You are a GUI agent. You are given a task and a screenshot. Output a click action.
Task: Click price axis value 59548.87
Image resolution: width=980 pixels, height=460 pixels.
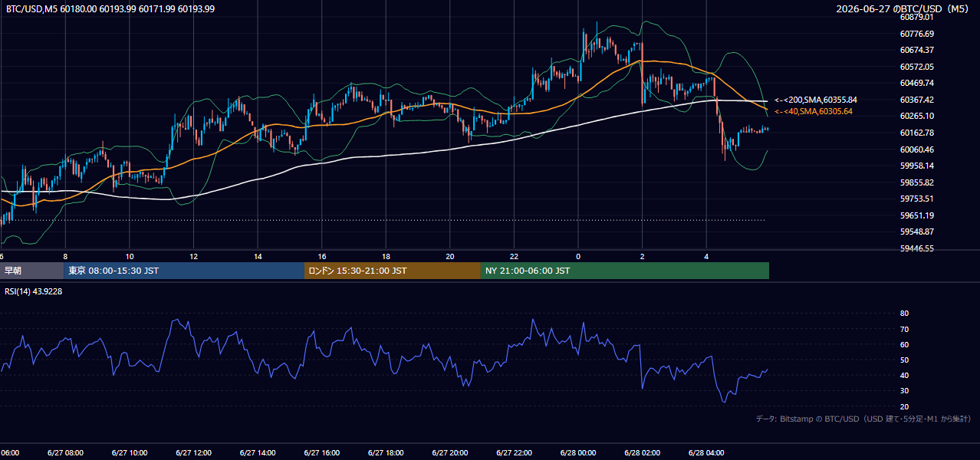(x=917, y=232)
